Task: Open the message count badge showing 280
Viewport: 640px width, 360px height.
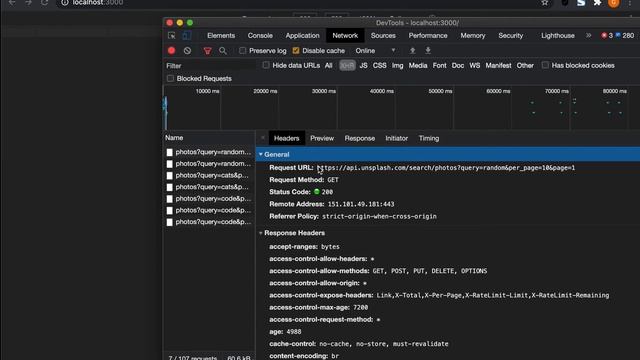Action: (x=625, y=36)
